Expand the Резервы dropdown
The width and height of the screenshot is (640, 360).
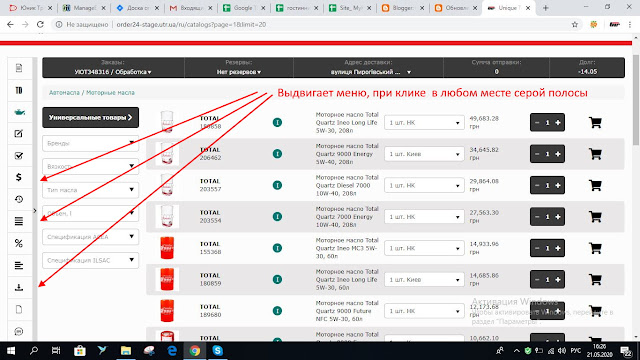(239, 72)
